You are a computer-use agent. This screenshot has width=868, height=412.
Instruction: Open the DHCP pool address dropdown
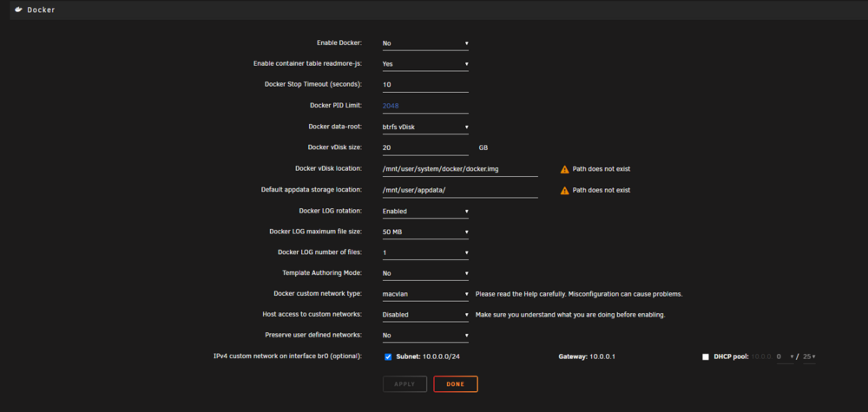tap(785, 356)
